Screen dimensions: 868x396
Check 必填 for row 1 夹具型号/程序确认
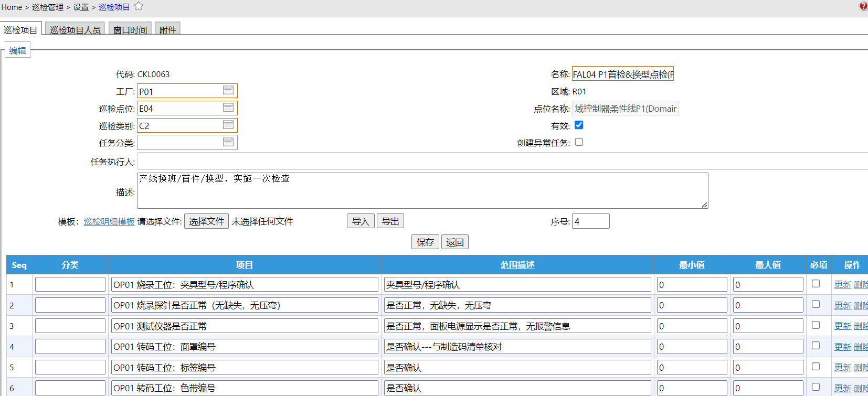click(x=816, y=284)
